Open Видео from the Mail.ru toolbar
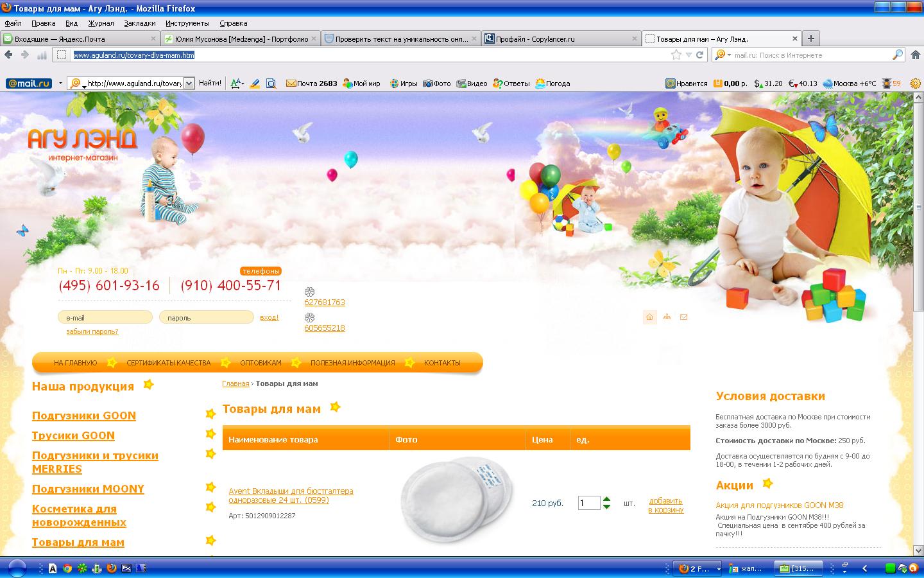 (x=472, y=83)
